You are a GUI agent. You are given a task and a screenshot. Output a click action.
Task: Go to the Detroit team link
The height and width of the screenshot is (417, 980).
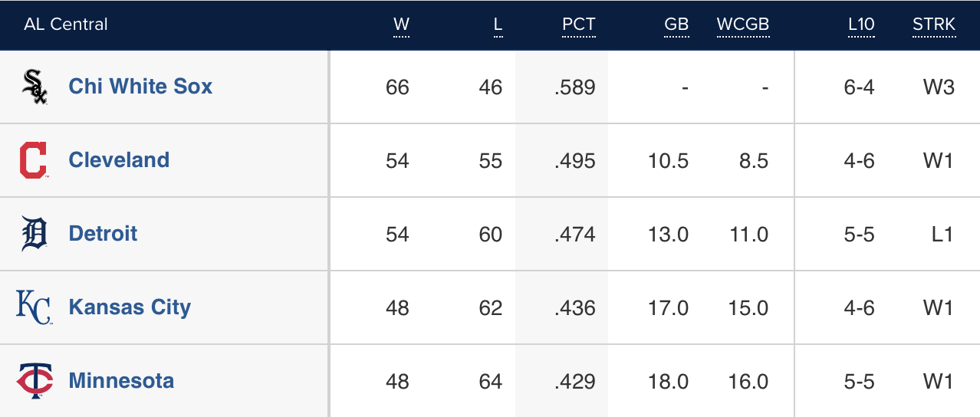pyautogui.click(x=103, y=233)
